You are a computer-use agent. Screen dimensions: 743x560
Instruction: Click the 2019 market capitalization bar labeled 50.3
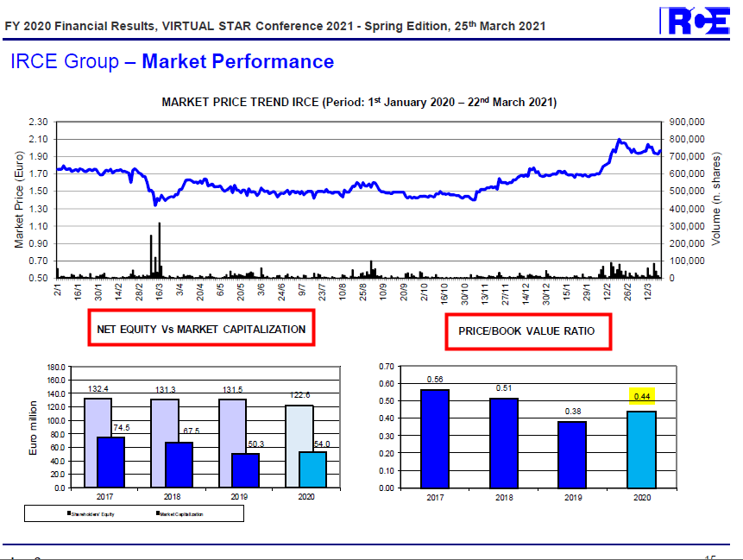point(245,470)
